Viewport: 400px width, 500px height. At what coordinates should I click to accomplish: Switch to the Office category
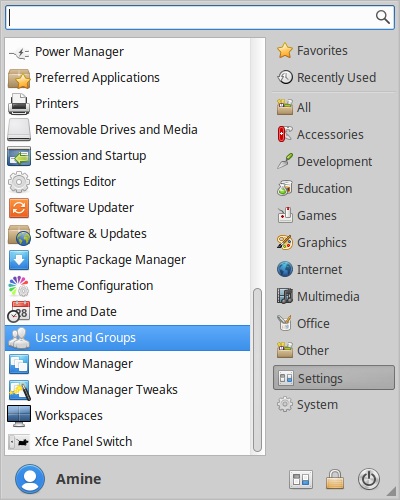tap(333, 323)
